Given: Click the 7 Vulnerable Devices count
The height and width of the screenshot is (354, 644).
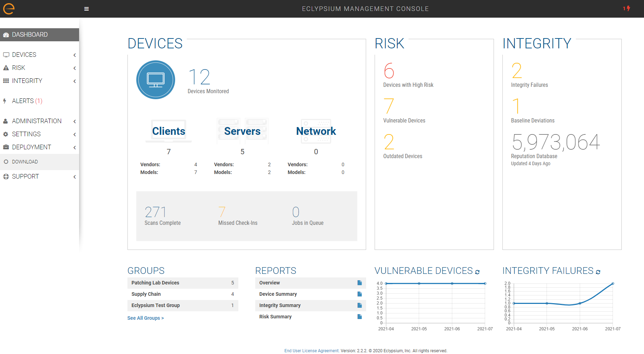Looking at the screenshot, I should (389, 106).
